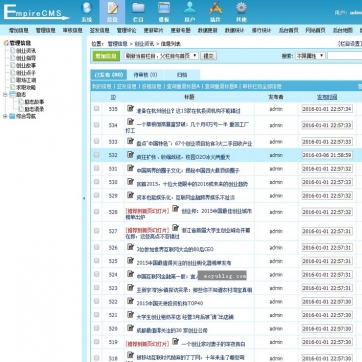Open 后台首页 in the top submenu
This screenshot has width=362, height=362.
pos(288,30)
